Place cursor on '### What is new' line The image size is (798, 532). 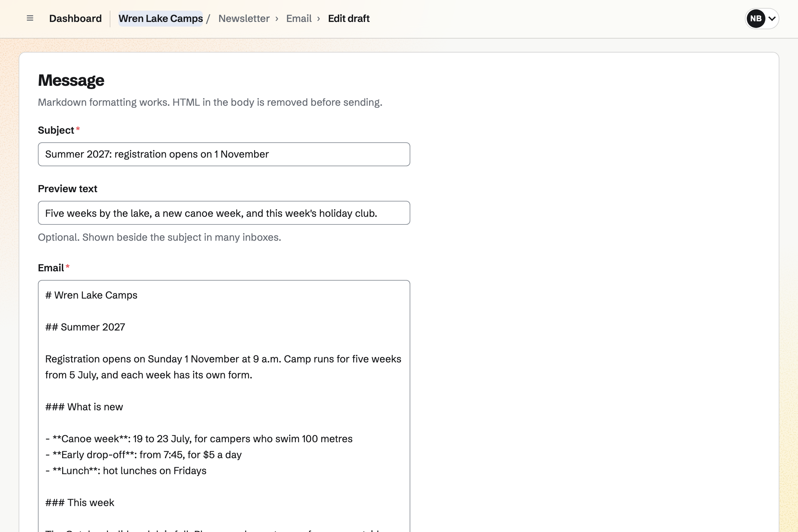(x=84, y=407)
